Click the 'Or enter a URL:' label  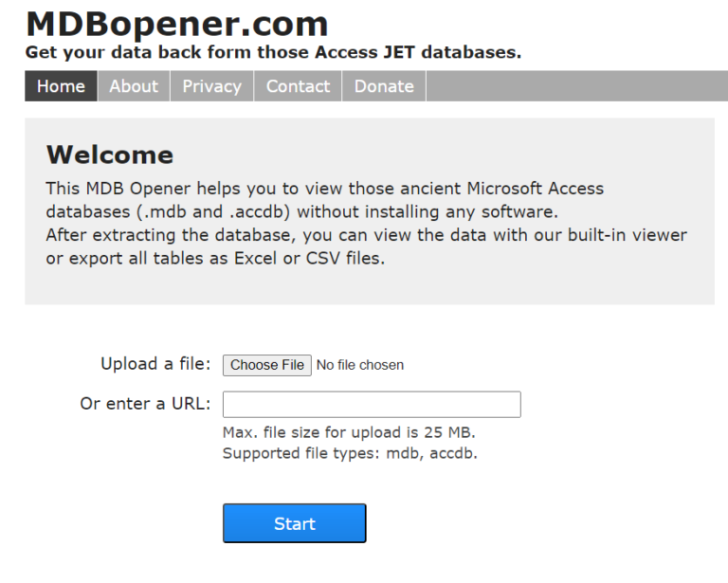click(145, 404)
